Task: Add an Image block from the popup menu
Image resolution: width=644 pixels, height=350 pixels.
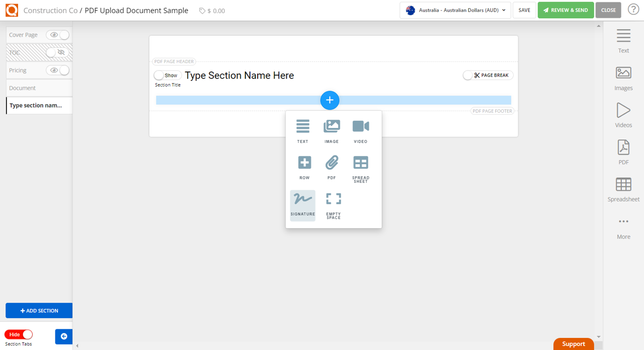Action: pyautogui.click(x=332, y=130)
